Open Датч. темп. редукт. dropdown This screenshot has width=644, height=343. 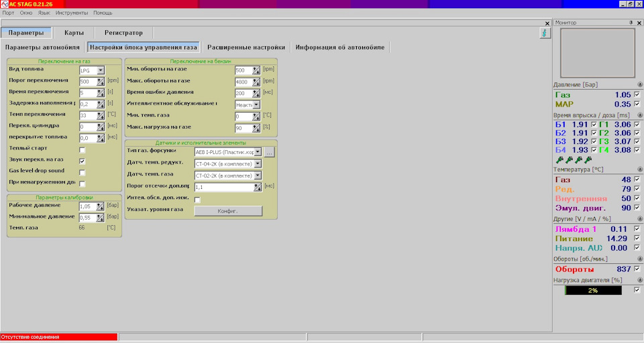coord(258,163)
